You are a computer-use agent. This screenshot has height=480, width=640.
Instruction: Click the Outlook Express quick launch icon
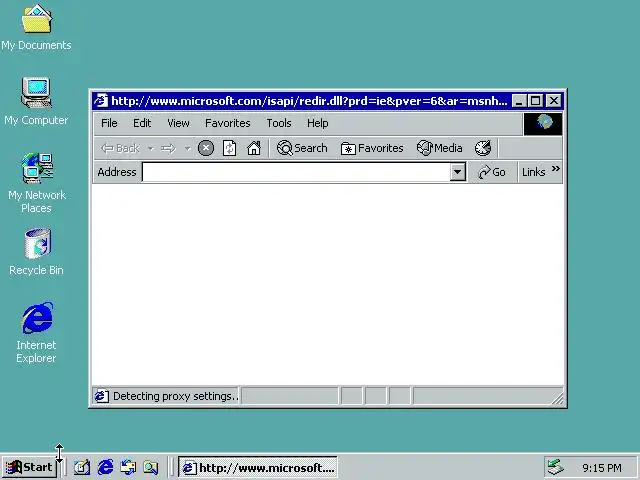point(128,467)
